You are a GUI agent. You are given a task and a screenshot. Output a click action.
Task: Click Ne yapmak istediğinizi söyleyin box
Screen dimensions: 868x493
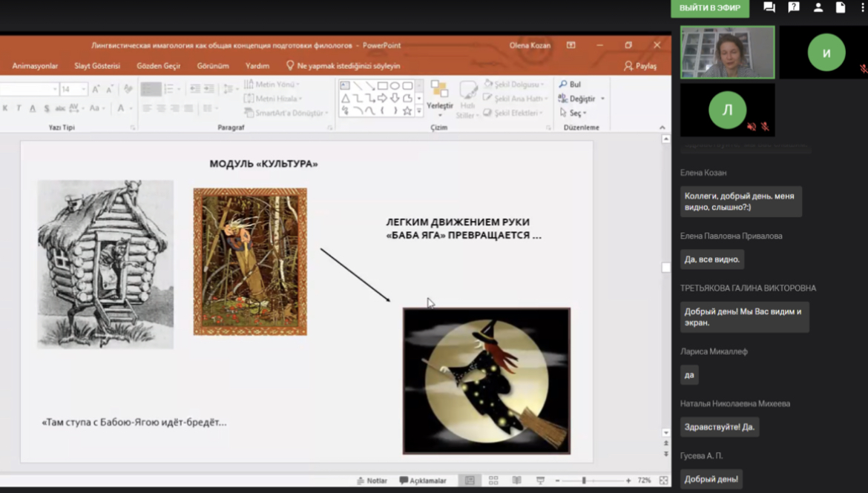point(343,66)
